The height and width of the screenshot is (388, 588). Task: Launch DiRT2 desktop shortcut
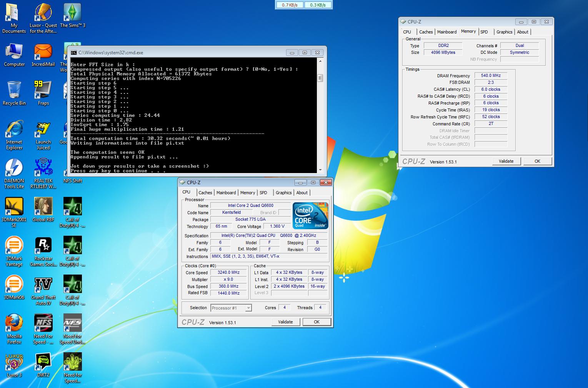43,365
